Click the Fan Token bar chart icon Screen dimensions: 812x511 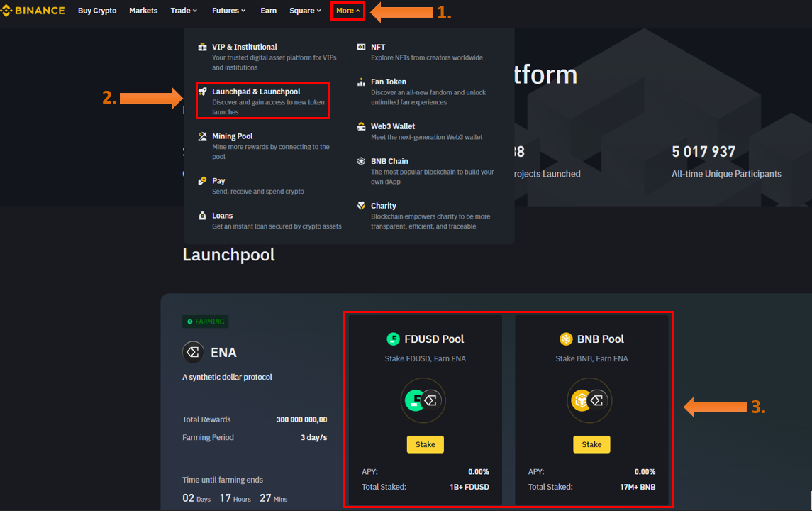[361, 82]
